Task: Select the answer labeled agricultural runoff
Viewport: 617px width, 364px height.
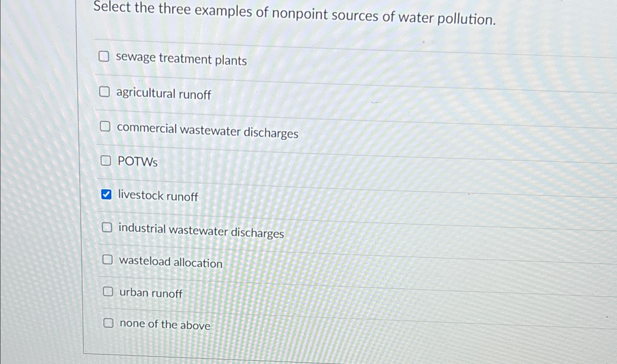Action: click(163, 94)
